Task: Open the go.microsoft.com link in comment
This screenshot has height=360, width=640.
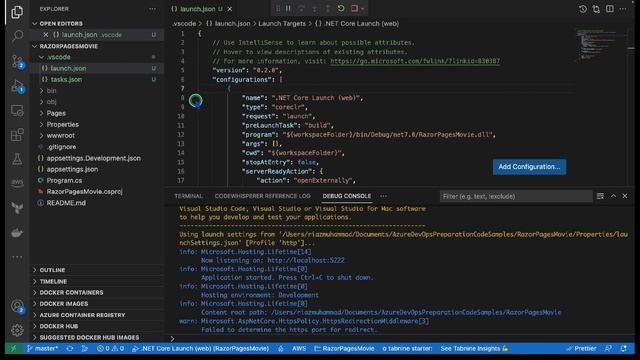Action: [415, 61]
